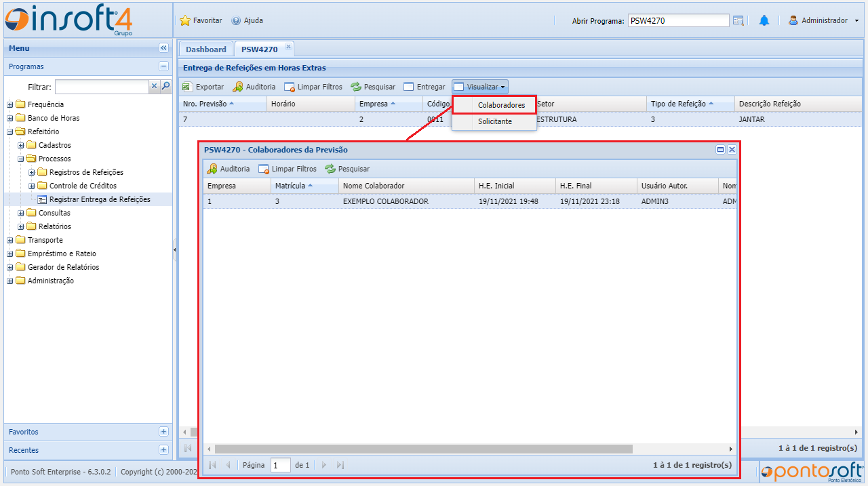Click the Exportar Excel icon
This screenshot has height=486, width=868.
coord(187,87)
